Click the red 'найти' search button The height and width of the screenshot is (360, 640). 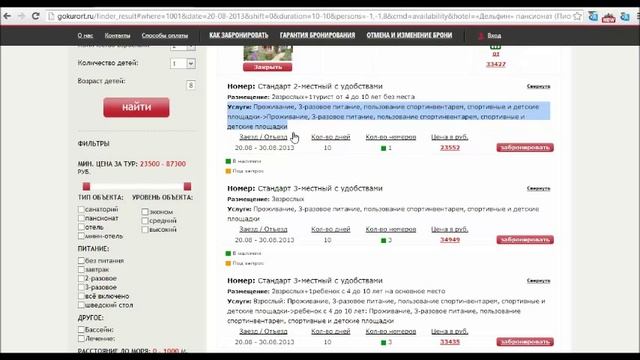pyautogui.click(x=136, y=107)
